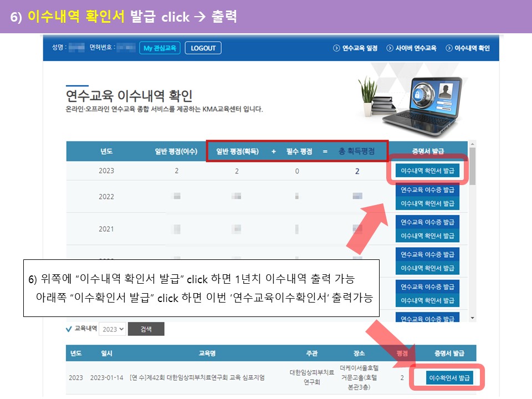Viewport: 532px width, 399px height.
Task: Open the 교육내역 year dropdown showing 2023
Action: 112,329
